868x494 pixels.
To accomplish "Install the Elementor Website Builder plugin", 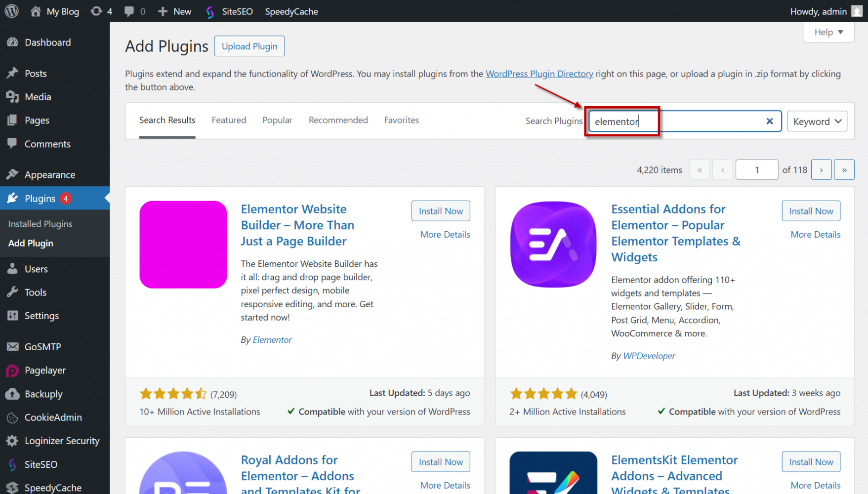I will (x=441, y=211).
